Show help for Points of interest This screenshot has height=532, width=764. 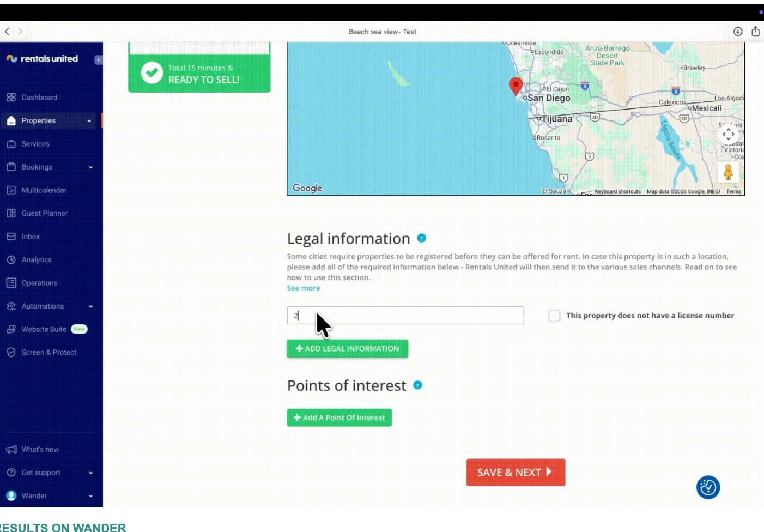pyautogui.click(x=417, y=385)
